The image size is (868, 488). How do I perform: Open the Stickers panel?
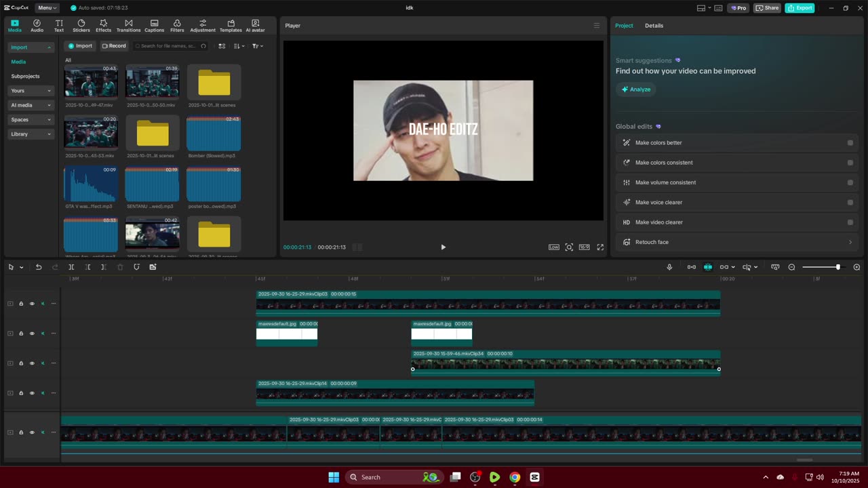(81, 26)
